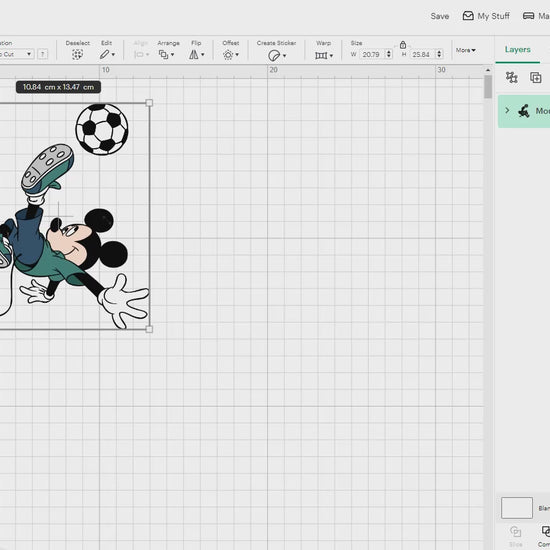Viewport: 550px width, 550px height.
Task: Click the Mickey layer thumbnail icon
Action: [524, 111]
